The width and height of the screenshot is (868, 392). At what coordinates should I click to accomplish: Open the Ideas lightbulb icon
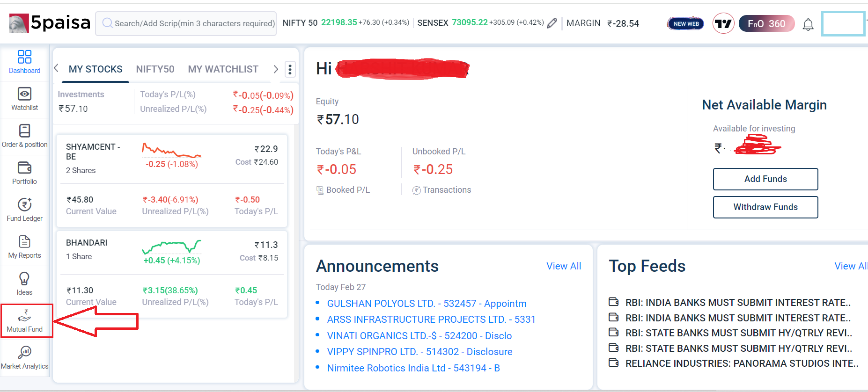click(x=24, y=278)
